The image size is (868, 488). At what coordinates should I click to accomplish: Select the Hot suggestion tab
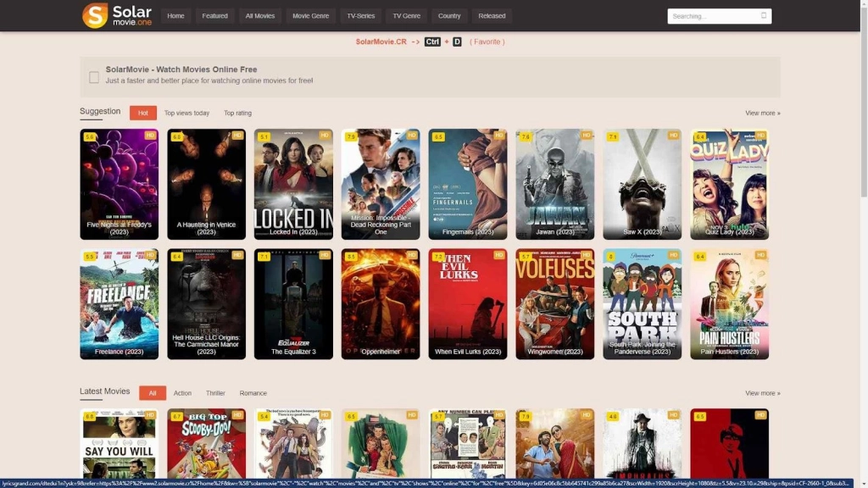pyautogui.click(x=142, y=113)
